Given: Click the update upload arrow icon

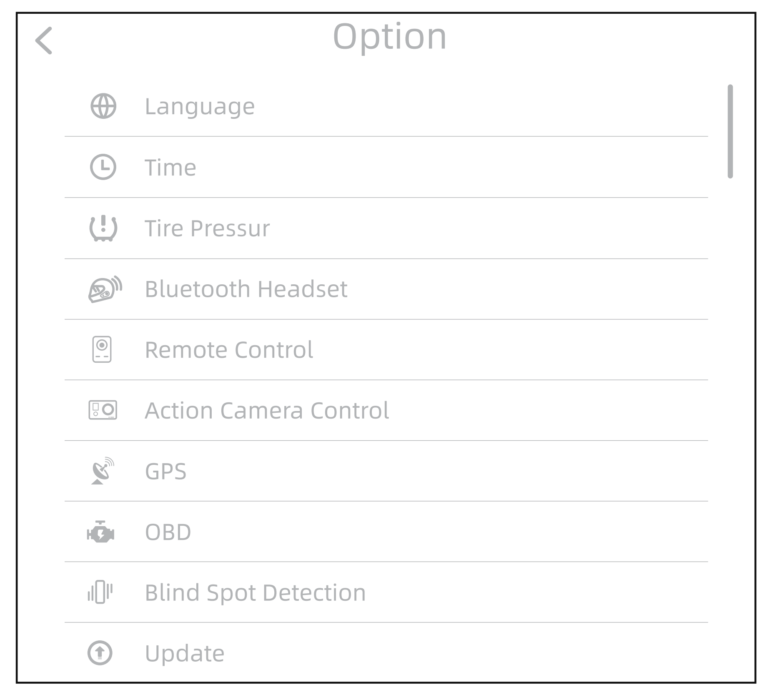Looking at the screenshot, I should click(100, 653).
